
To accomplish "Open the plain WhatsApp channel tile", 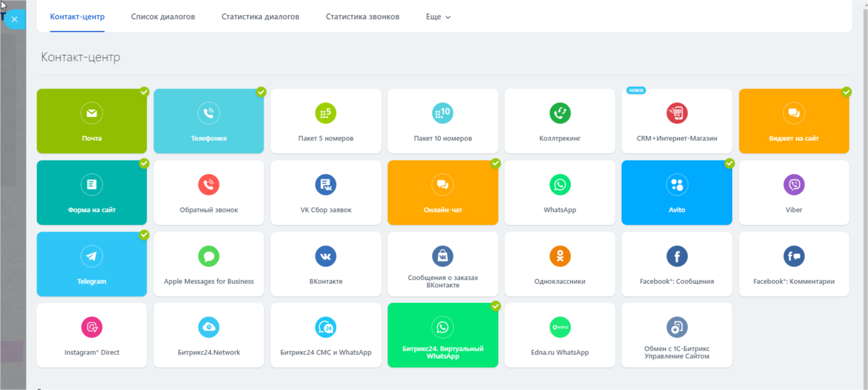I will coord(559,193).
